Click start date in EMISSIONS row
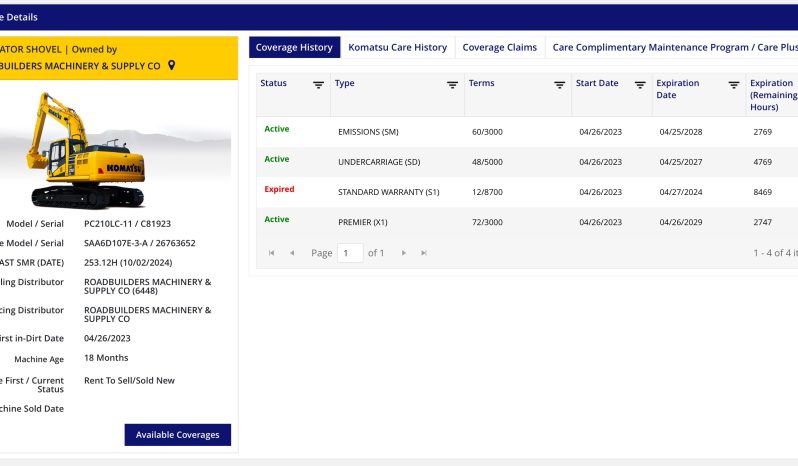Screen dimensions: 798x466 coord(601,132)
